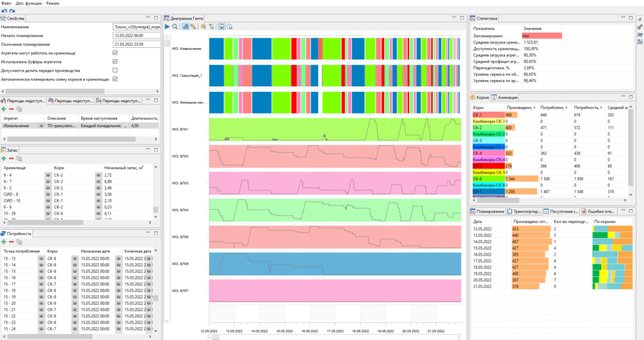Enable 'Допускается делить передел производства' checkbox
This screenshot has width=644, height=340.
(x=115, y=71)
